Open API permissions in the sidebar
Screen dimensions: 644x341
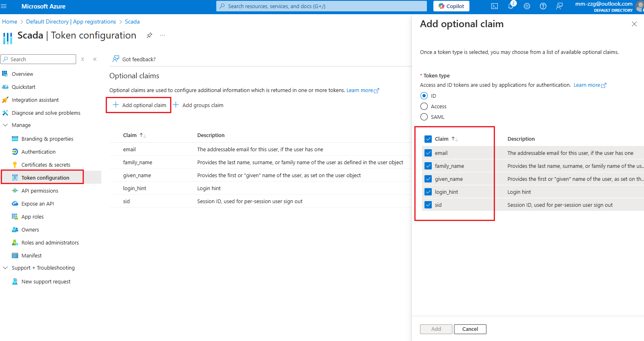(40, 191)
